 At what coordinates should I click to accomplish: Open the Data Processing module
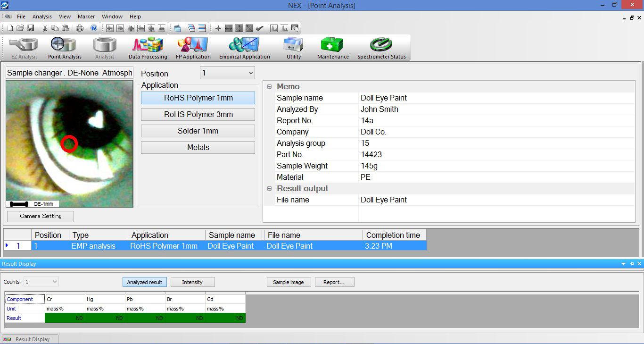click(x=148, y=48)
